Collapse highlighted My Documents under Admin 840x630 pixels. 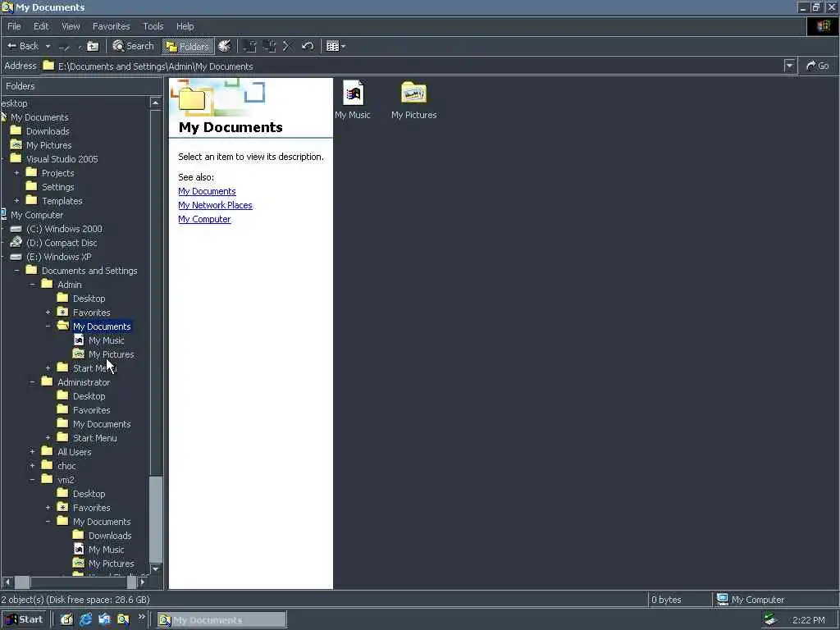point(48,326)
